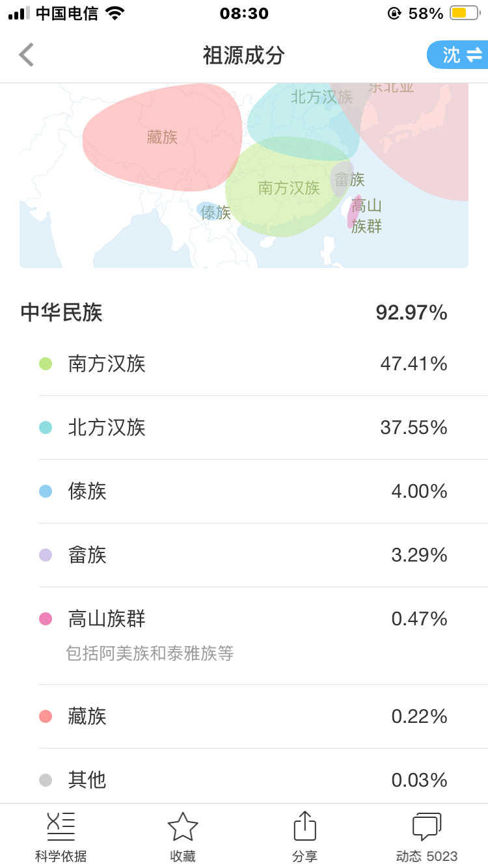Viewport: 488px width, 868px height.
Task: Tap the 傣族 label on map
Action: coord(215,212)
